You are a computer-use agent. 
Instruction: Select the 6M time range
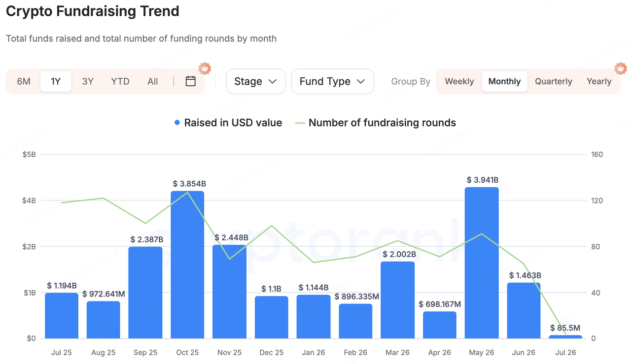tap(24, 81)
